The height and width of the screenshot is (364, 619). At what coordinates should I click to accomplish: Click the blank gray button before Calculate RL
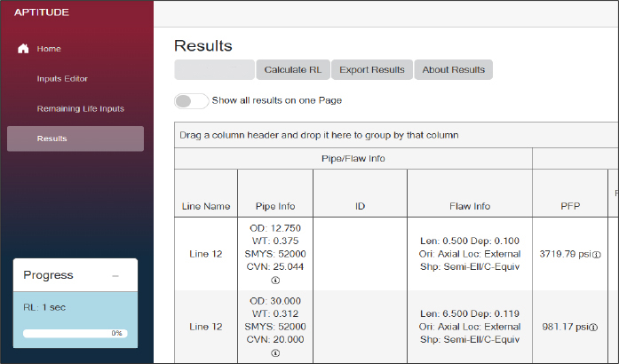[x=214, y=70]
